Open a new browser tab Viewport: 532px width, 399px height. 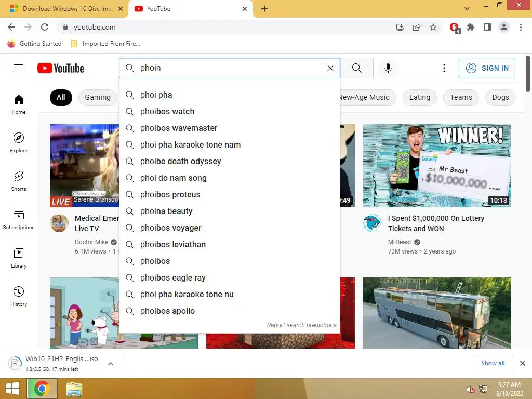point(264,9)
